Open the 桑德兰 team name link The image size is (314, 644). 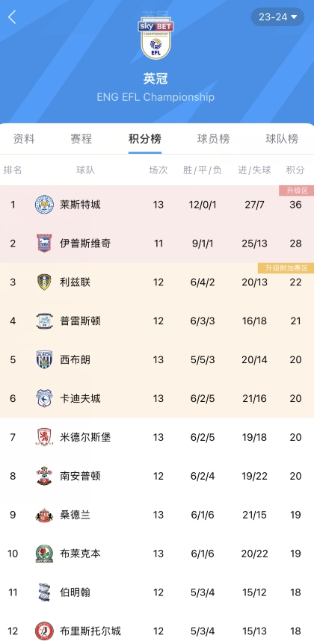[x=75, y=515]
